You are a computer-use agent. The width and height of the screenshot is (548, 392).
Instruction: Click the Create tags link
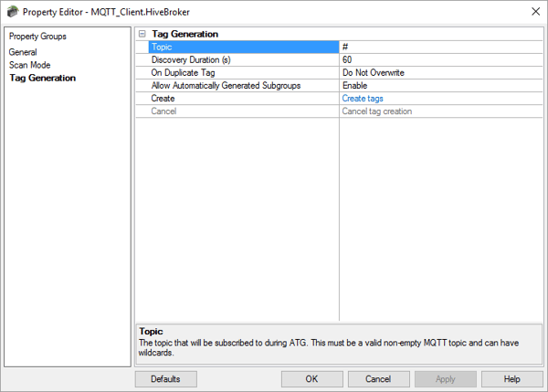pos(363,98)
